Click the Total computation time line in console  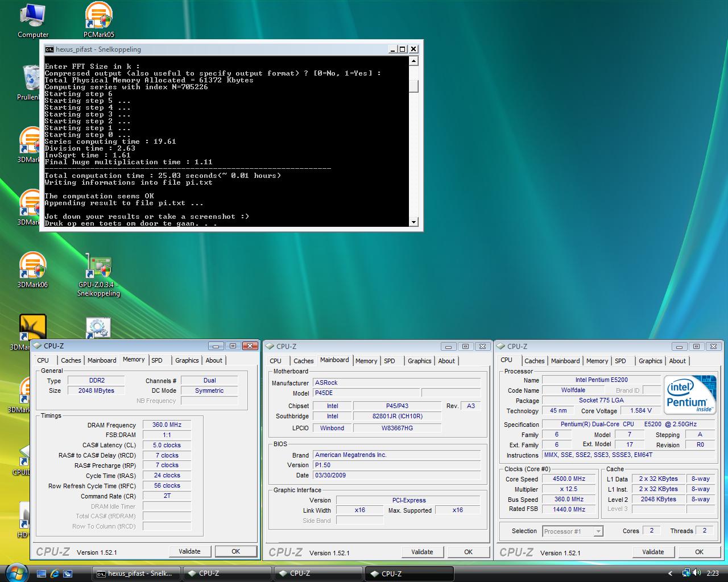tap(163, 176)
